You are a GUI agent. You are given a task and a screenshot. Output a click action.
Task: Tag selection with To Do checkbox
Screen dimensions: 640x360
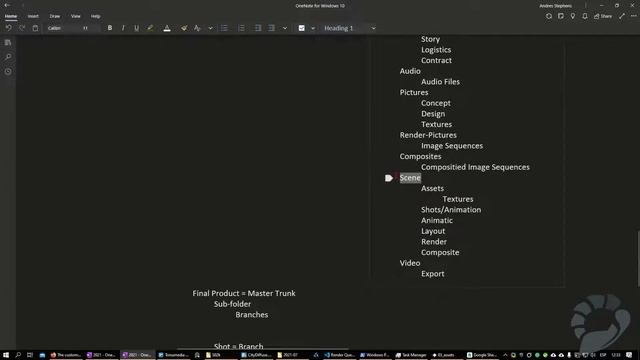point(302,28)
